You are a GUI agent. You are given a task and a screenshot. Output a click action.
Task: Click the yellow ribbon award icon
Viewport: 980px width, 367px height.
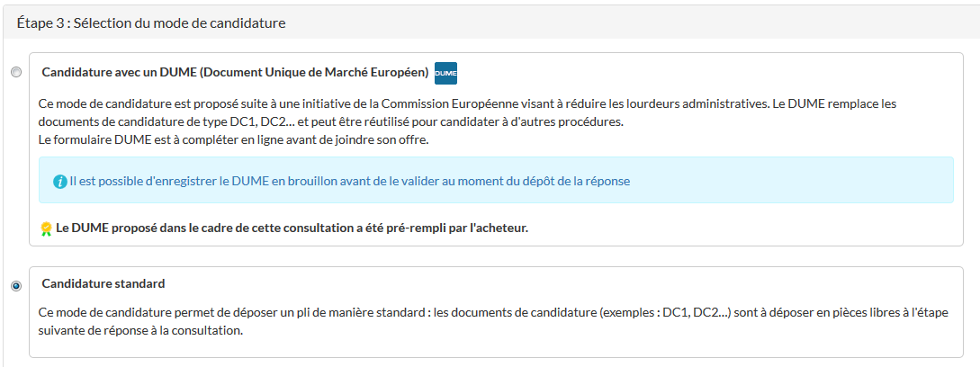46,228
